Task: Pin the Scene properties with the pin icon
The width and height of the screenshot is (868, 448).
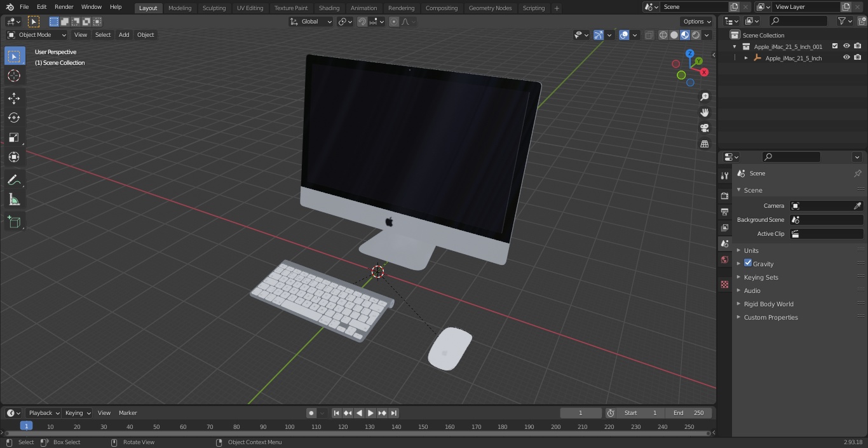Action: (857, 173)
